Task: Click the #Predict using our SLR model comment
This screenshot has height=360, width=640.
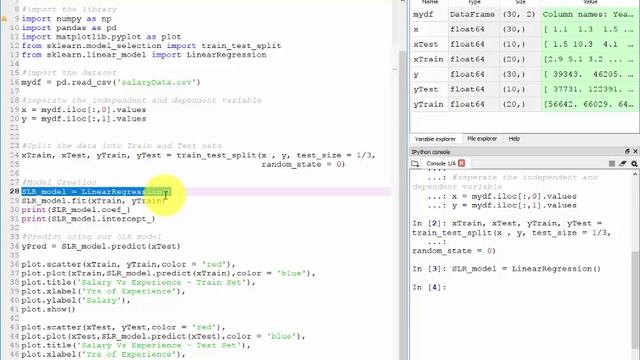Action: (x=91, y=237)
